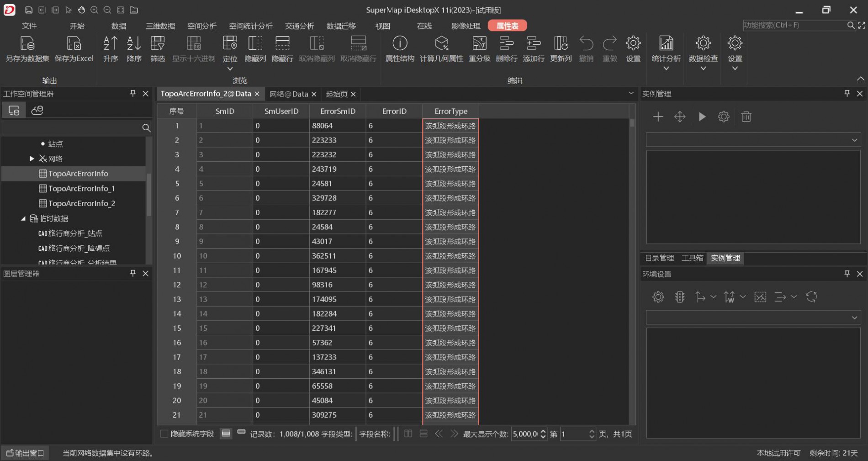The image size is (868, 461).
Task: Click move icon in 实例管理 toolbar
Action: [x=680, y=117]
